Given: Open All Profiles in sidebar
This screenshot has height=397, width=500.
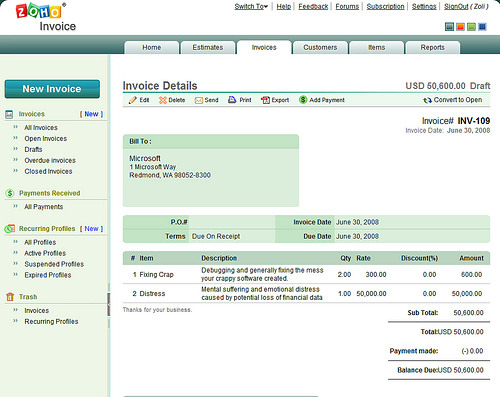Looking at the screenshot, I should pyautogui.click(x=40, y=242).
